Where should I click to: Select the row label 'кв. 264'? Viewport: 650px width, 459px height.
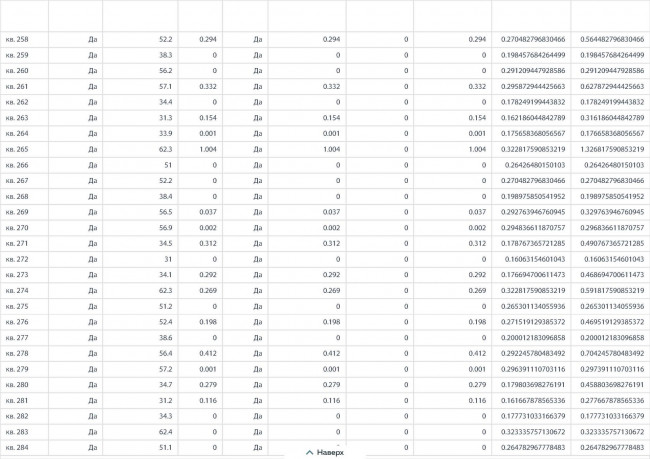click(x=17, y=134)
